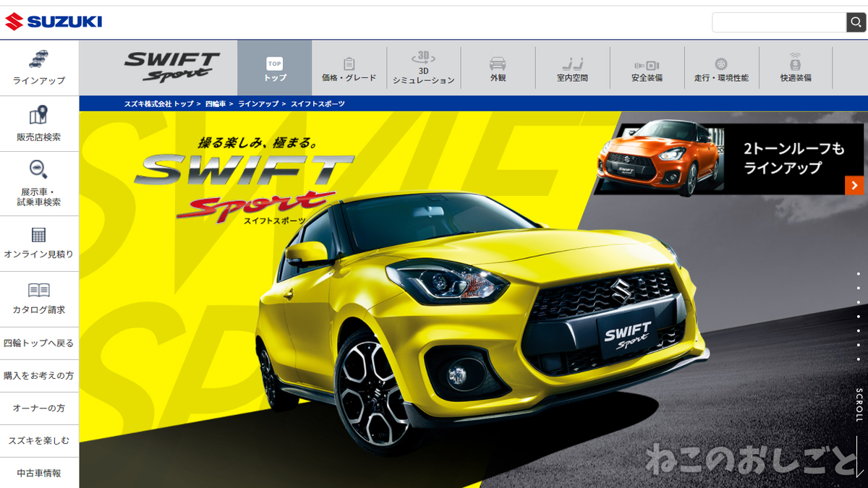This screenshot has width=868, height=488.
Task: Open 販売店検索 map pin icon
Action: tap(39, 116)
